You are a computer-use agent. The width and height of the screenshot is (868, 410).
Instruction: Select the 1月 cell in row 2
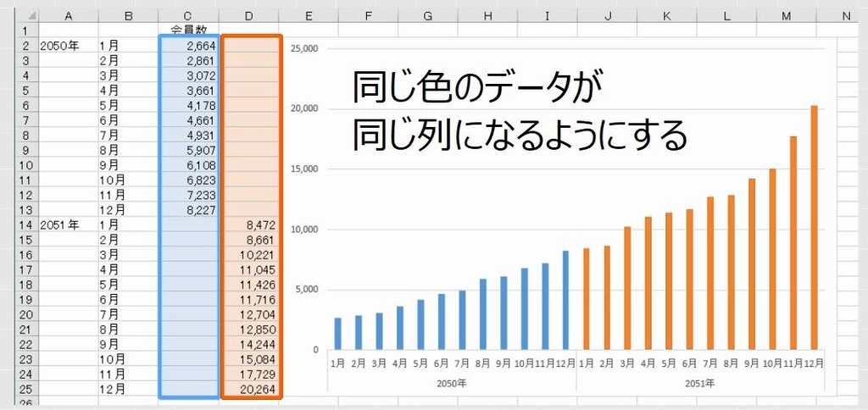point(129,46)
